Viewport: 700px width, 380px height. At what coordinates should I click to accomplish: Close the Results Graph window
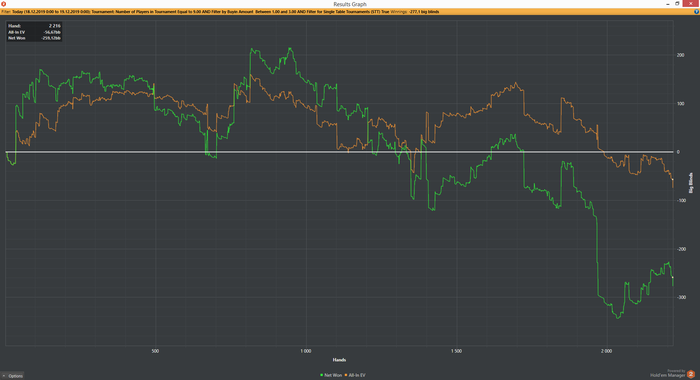691,4
